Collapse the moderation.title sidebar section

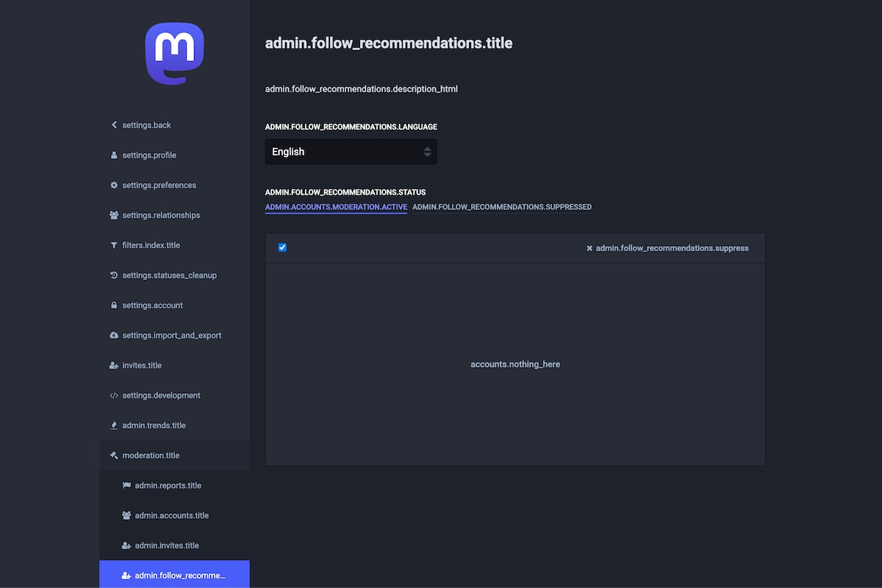[151, 456]
